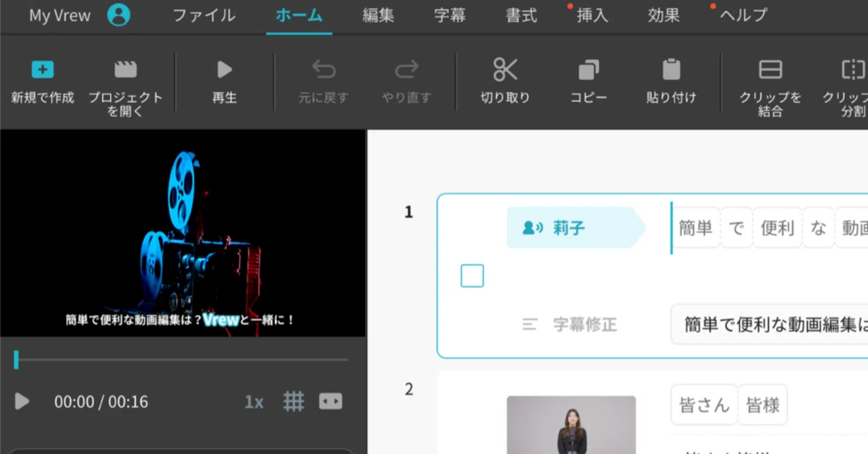The width and height of the screenshot is (868, 454).
Task: Select the word chip 皆様 in clip 2
Action: tap(762, 405)
